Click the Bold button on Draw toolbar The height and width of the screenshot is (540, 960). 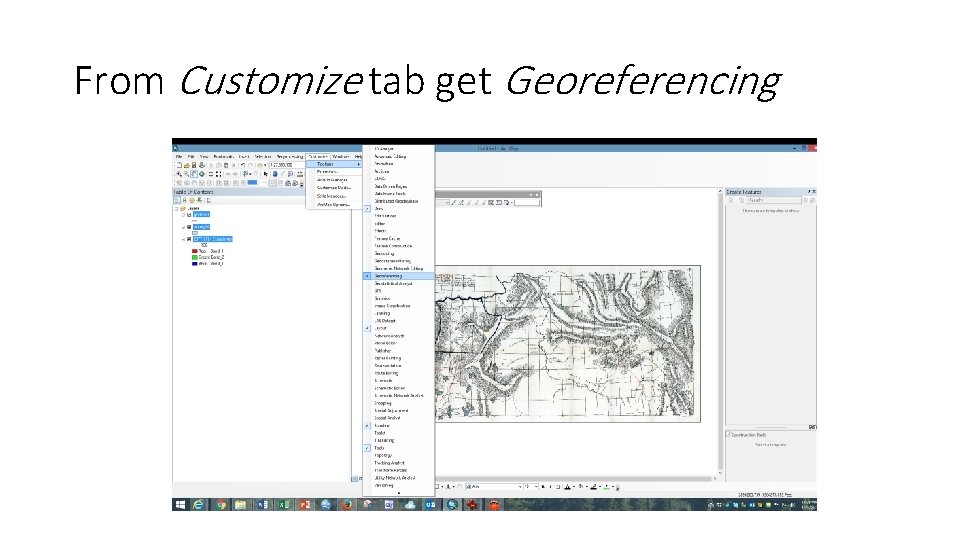(543, 487)
